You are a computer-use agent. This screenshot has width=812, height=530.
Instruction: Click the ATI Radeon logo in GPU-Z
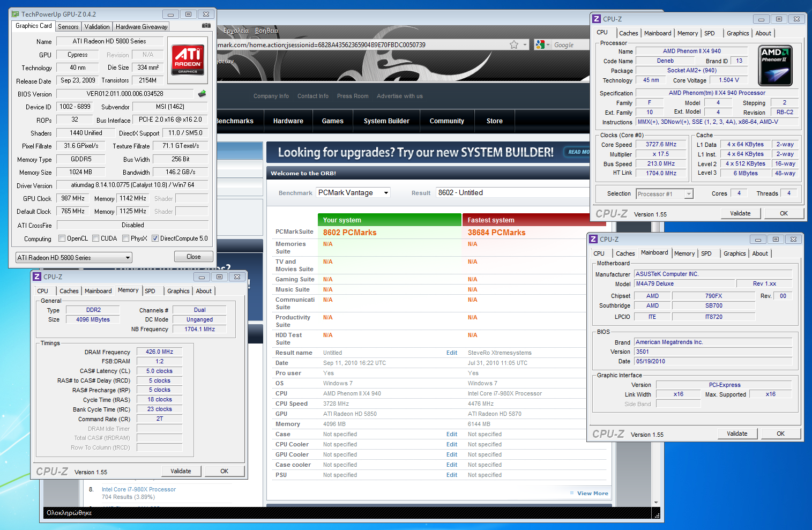[x=188, y=60]
